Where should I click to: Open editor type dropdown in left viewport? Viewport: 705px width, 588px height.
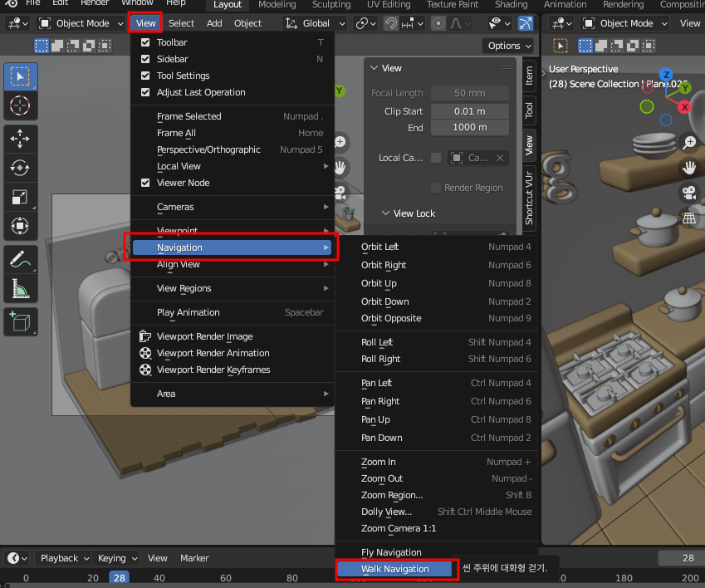[x=18, y=23]
